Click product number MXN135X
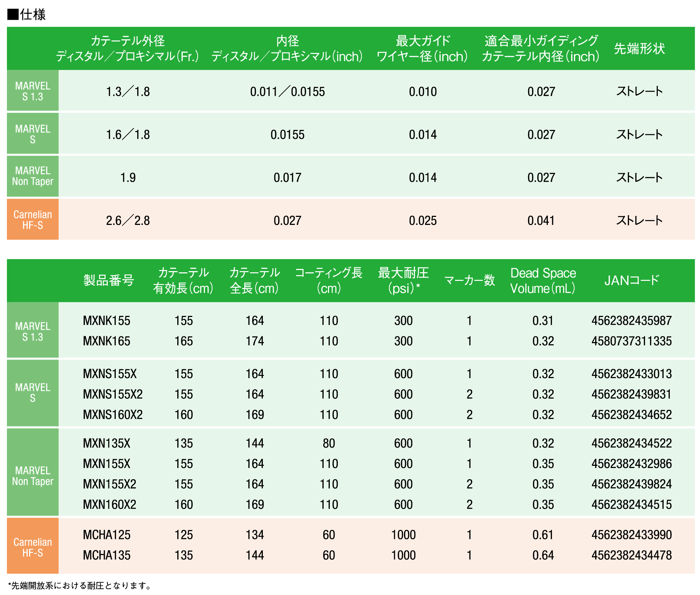The height and width of the screenshot is (595, 700). tap(106, 443)
